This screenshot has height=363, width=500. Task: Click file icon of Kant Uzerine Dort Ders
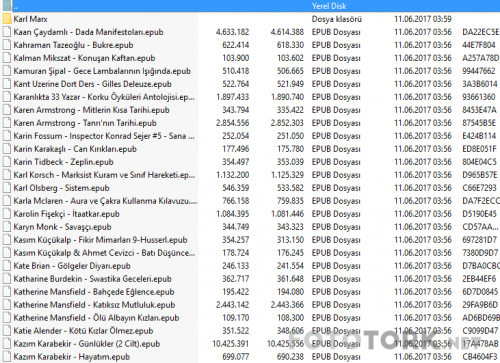(x=7, y=84)
